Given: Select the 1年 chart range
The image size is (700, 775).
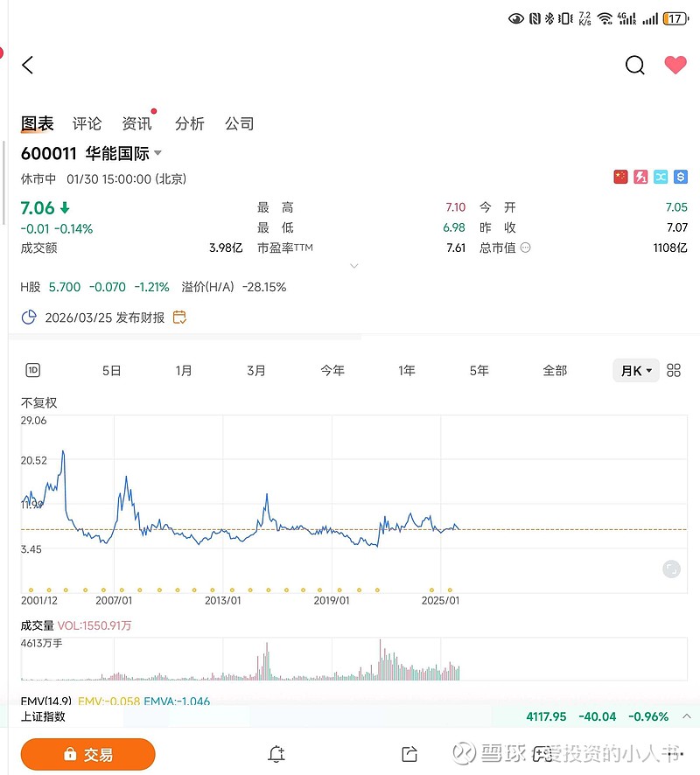Looking at the screenshot, I should pos(407,370).
